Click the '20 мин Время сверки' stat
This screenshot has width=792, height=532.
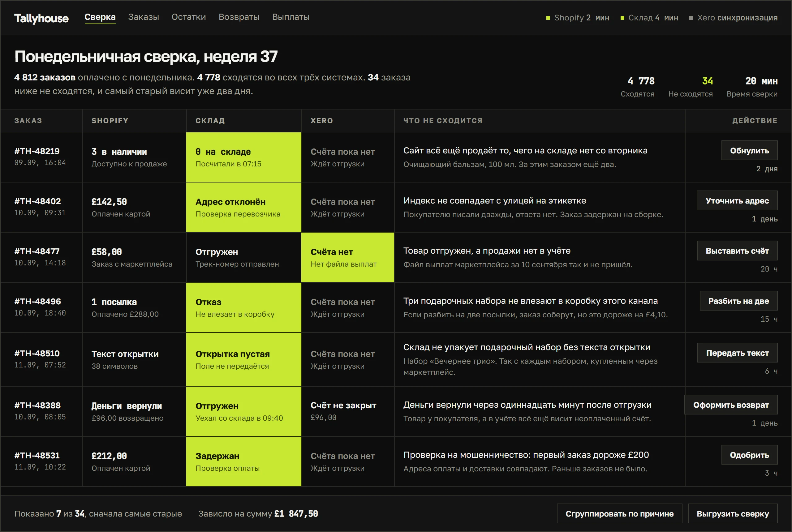point(752,87)
